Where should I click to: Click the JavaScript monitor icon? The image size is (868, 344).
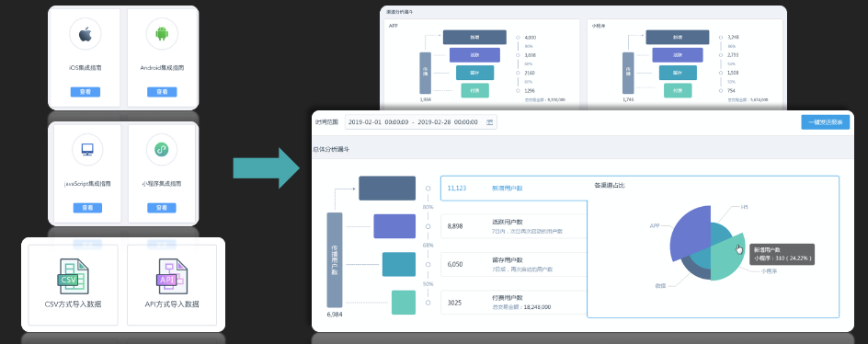(87, 150)
